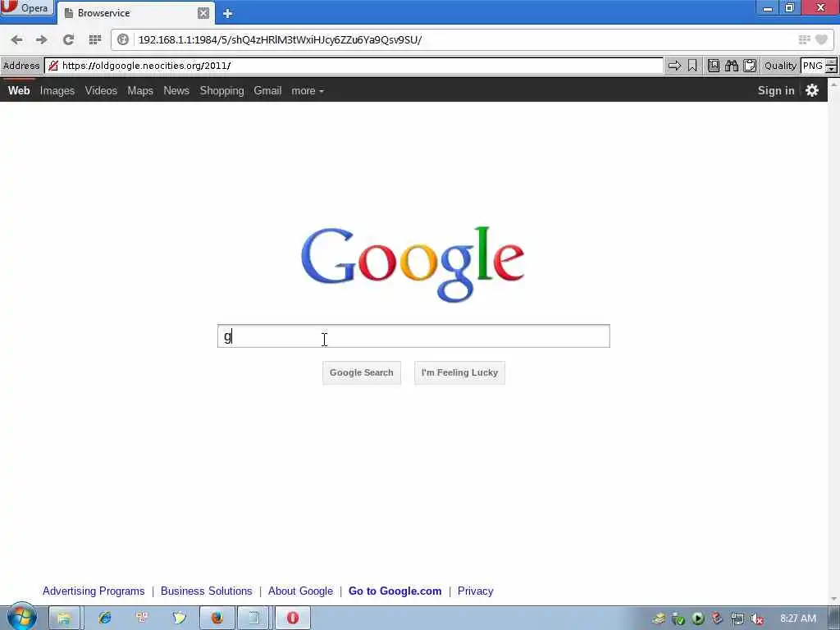Click the clipboard icon
840x630 pixels.
750,66
